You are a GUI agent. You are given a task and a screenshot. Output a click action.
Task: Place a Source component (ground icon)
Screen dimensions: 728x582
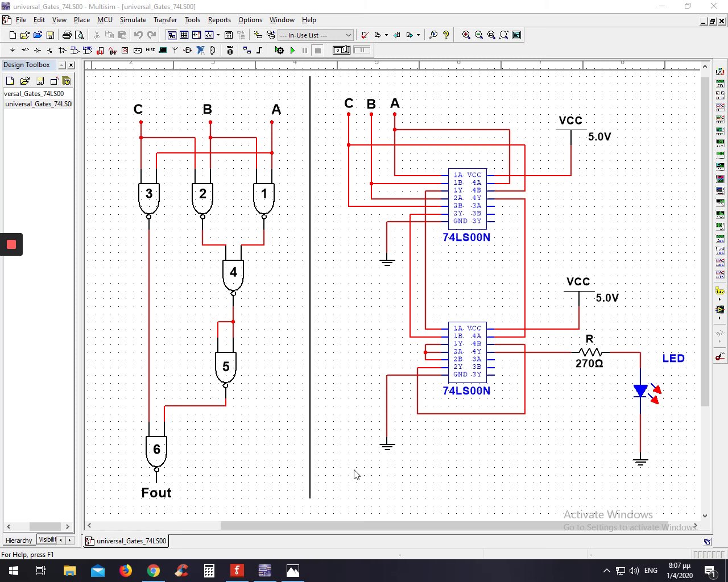coord(13,51)
